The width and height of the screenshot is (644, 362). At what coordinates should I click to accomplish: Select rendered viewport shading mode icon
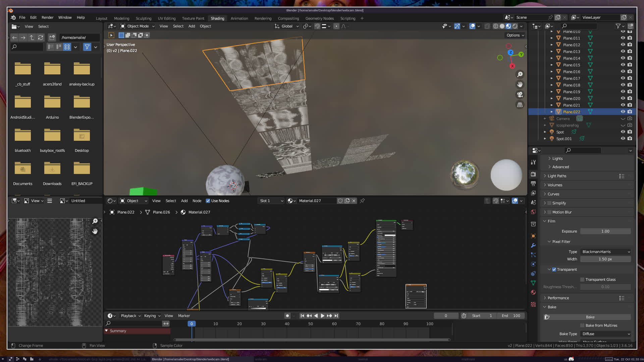515,26
